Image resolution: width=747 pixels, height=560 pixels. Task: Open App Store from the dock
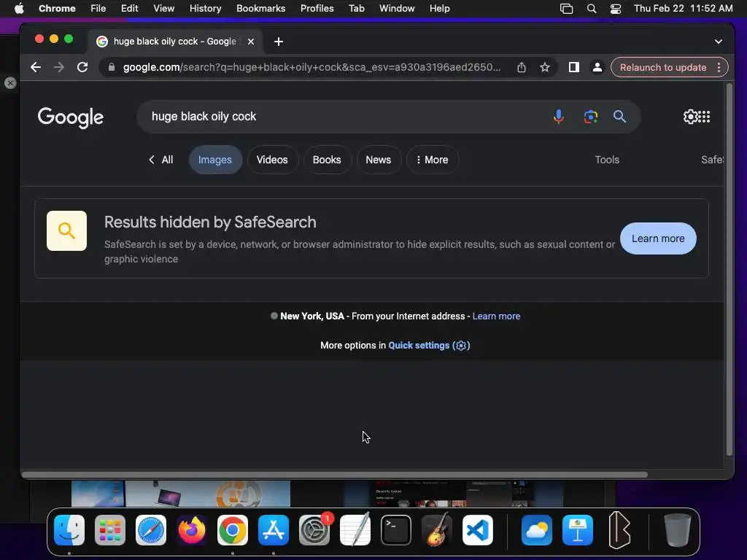coord(274,530)
